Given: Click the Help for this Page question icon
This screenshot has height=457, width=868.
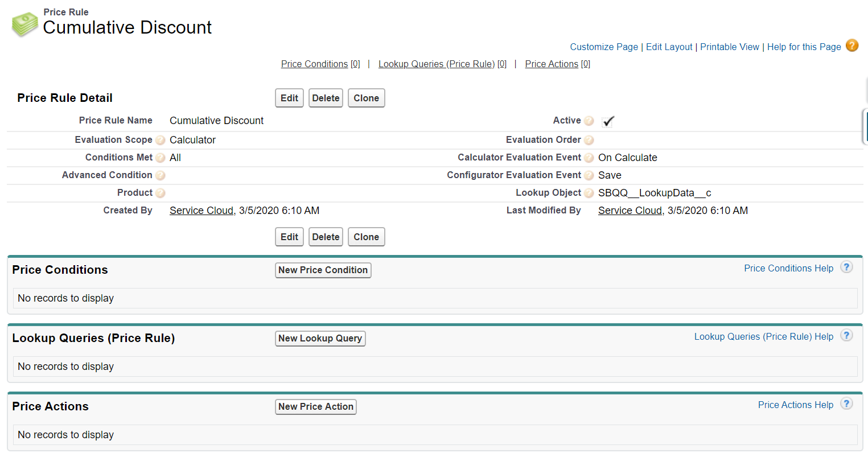Looking at the screenshot, I should [851, 46].
